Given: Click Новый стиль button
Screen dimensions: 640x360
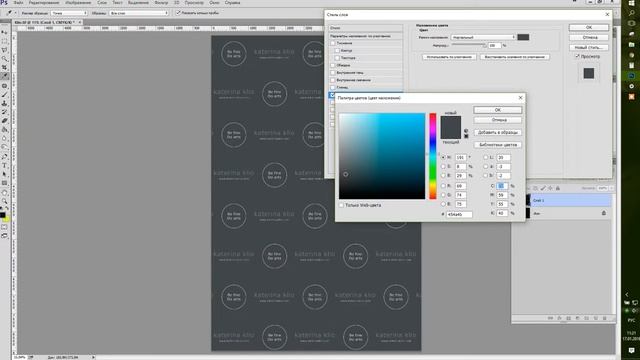Looking at the screenshot, I should [x=589, y=47].
